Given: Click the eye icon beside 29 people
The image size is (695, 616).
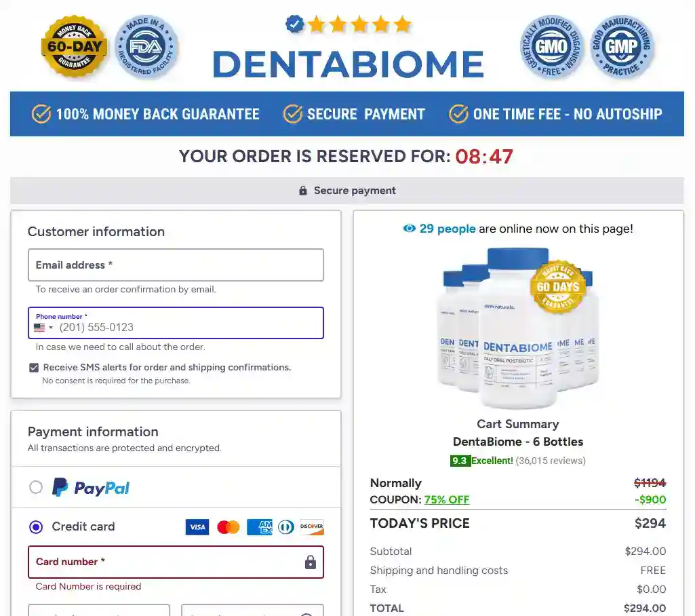Looking at the screenshot, I should (x=409, y=229).
